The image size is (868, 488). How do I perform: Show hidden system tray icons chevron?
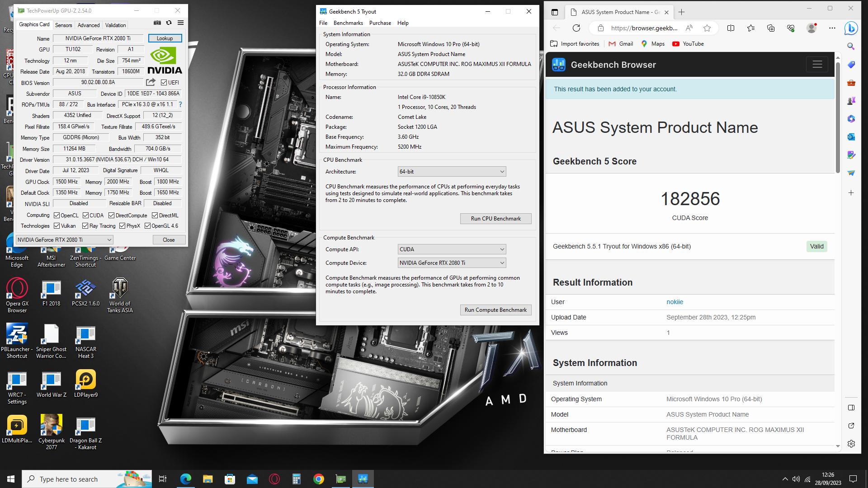pyautogui.click(x=785, y=479)
